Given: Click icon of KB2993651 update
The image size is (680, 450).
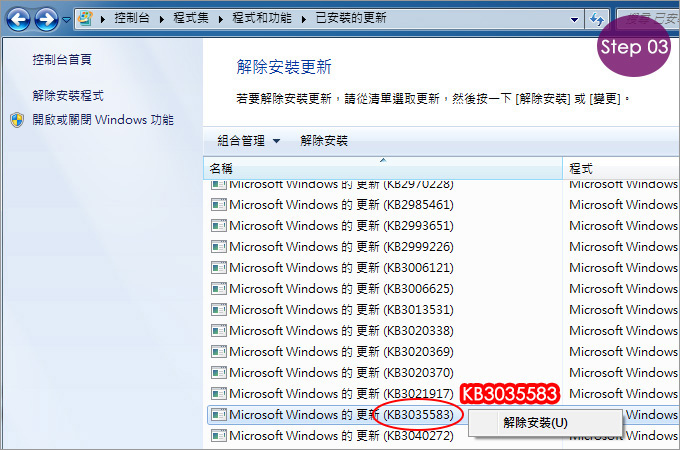Looking at the screenshot, I should pos(219,226).
